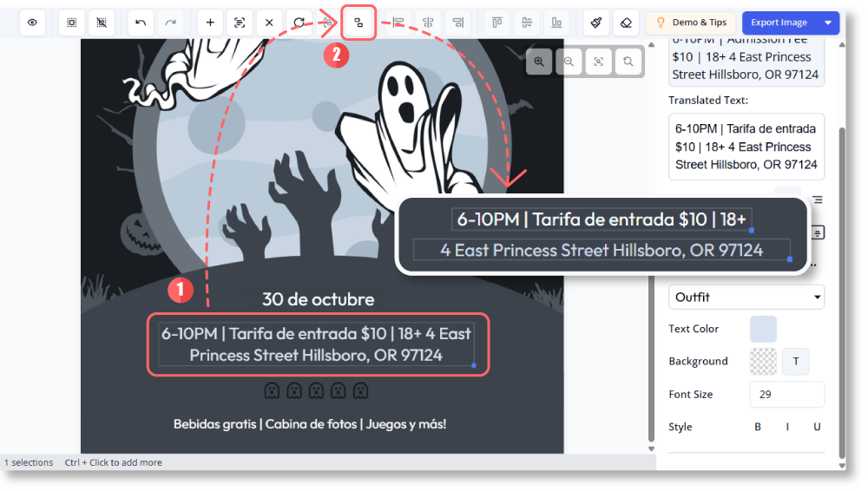Screen dimensions: 868x491
Task: Click the fit-to-screen zoom icon
Action: coord(598,62)
